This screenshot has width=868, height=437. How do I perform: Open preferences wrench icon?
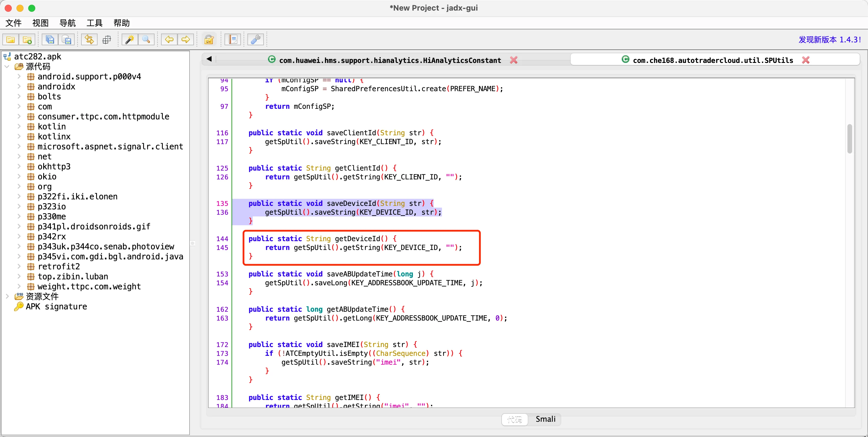(255, 40)
